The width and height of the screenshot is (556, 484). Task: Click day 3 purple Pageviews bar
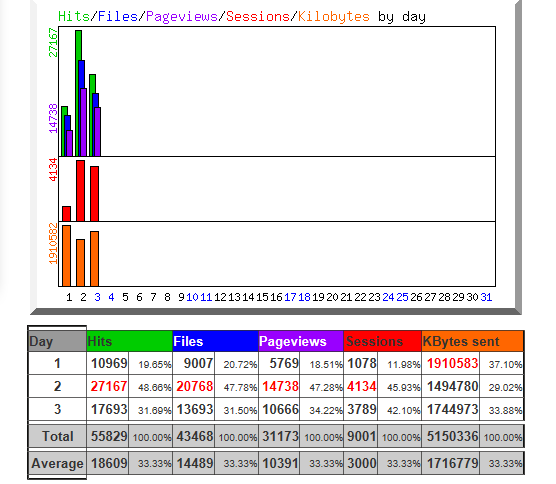click(x=98, y=132)
